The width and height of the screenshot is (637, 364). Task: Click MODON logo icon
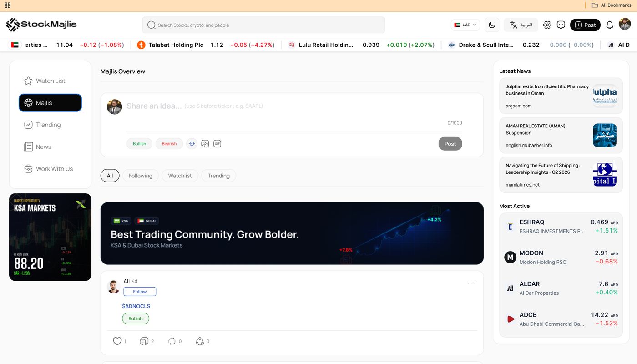tap(510, 258)
